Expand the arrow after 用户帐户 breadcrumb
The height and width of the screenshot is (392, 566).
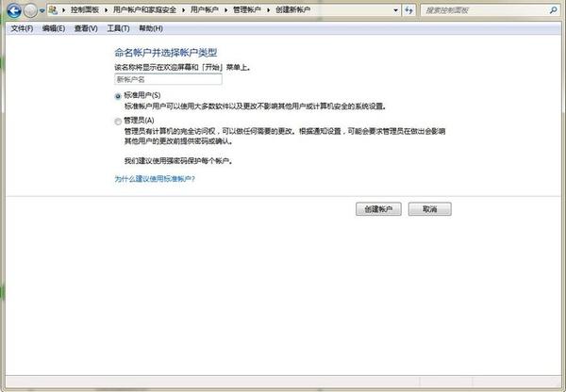(226, 10)
